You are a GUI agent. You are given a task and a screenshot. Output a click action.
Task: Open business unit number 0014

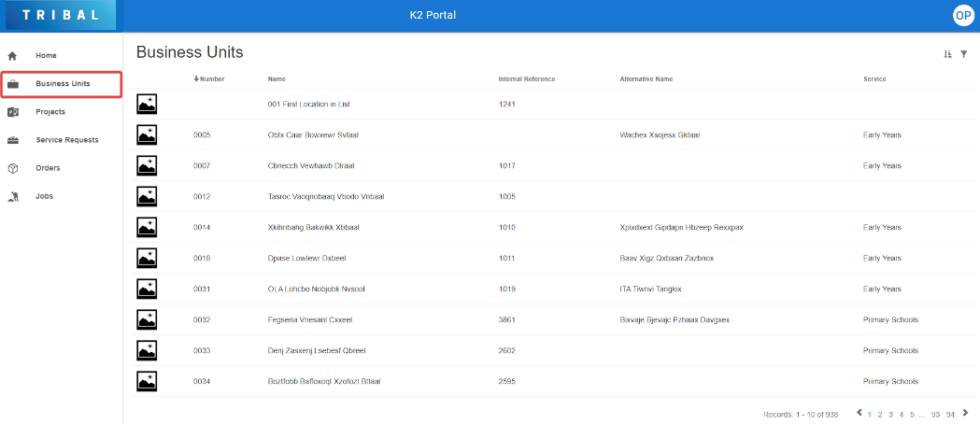pos(202,227)
